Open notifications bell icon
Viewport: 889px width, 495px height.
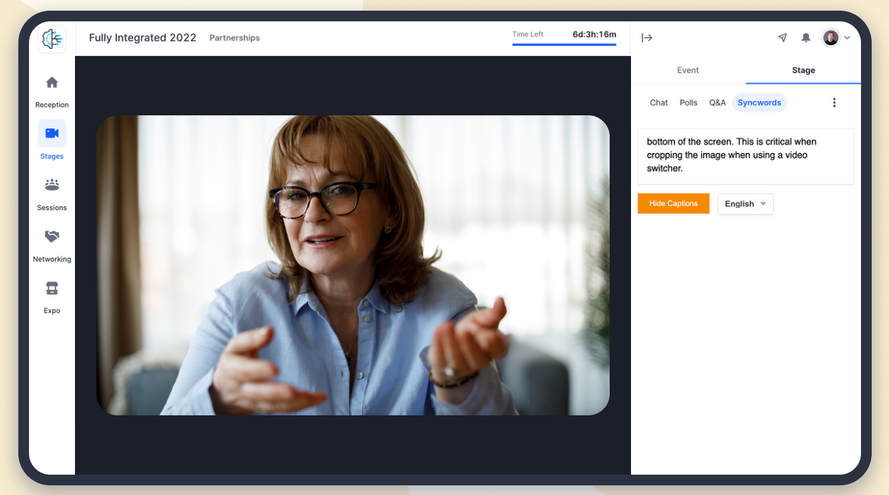tap(806, 37)
